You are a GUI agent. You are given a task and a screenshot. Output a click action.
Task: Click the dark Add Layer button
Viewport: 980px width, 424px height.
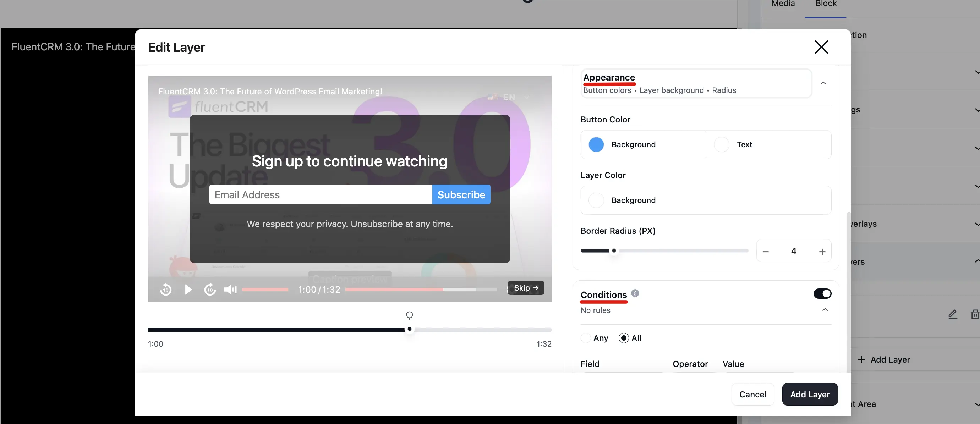810,394
